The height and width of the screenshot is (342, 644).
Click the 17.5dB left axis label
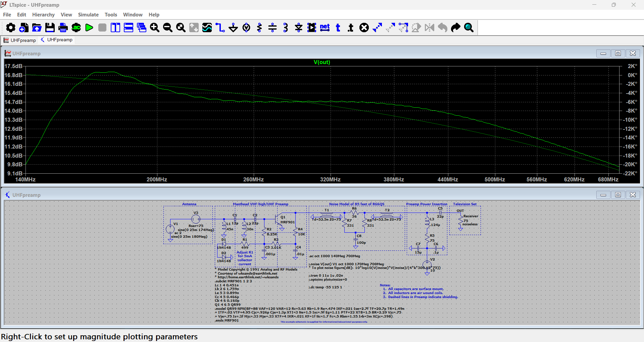pos(13,66)
